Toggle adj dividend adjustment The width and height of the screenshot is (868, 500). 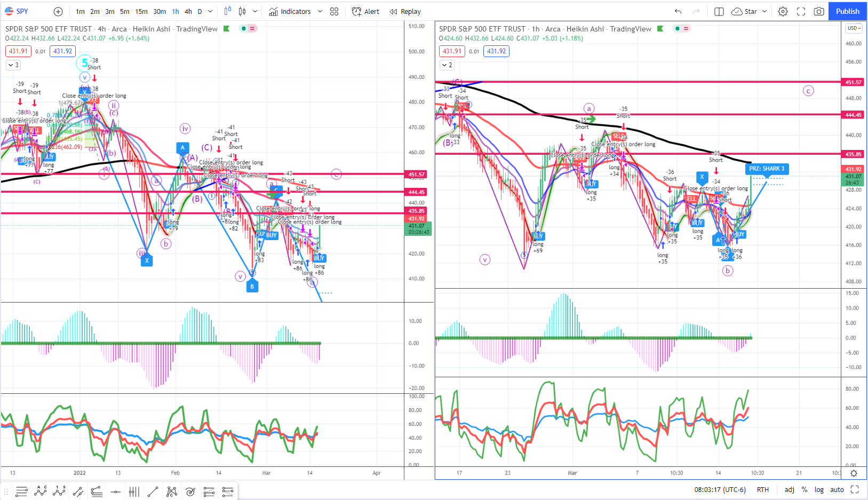(790, 489)
